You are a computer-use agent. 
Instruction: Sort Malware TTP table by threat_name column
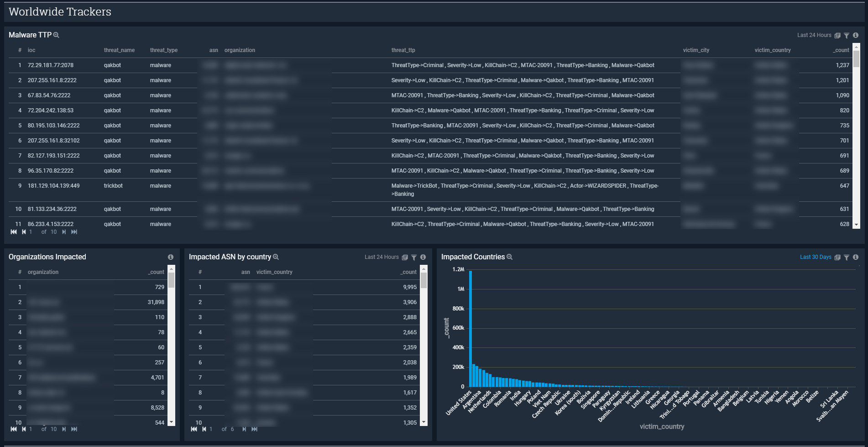coord(119,50)
